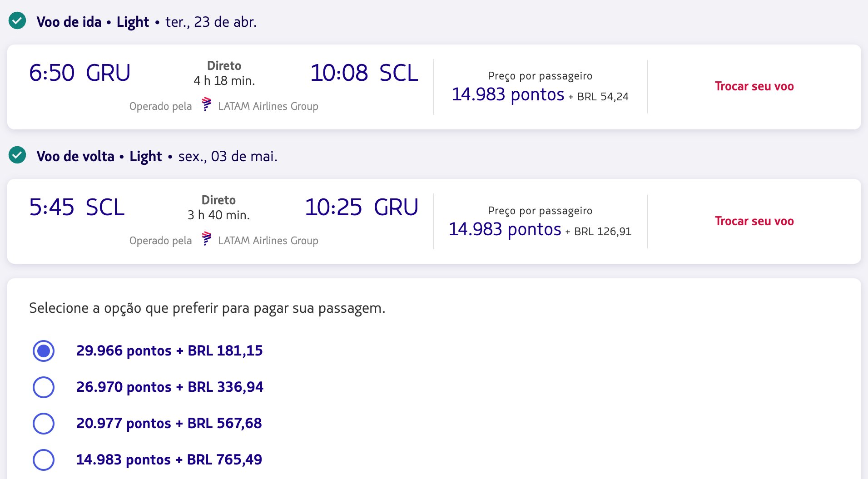Click Trocar seu voo for the outbound flight
The width and height of the screenshot is (868, 479).
(x=754, y=86)
